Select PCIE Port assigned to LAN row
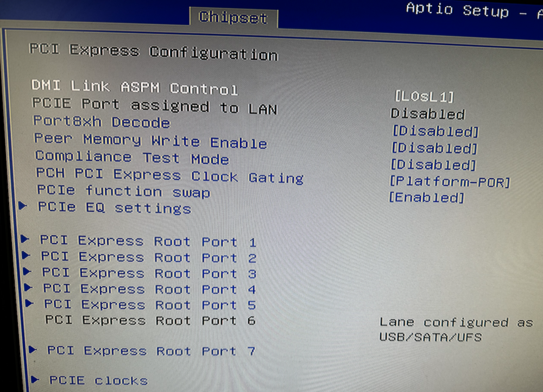Viewport: 543px width, 392px height. tap(154, 106)
